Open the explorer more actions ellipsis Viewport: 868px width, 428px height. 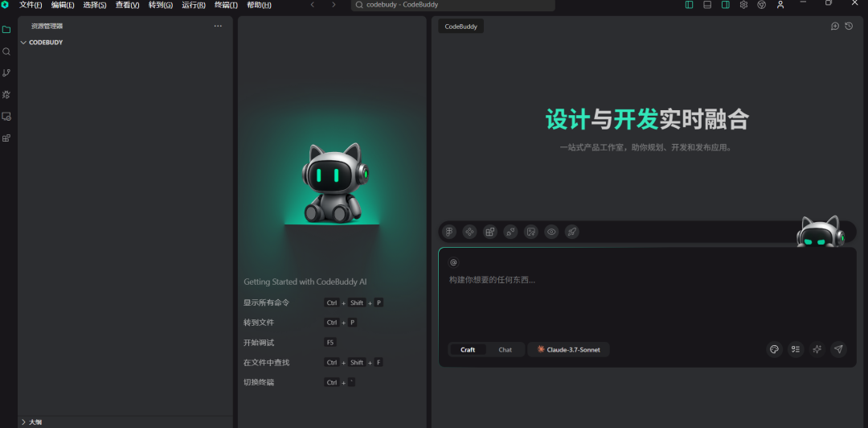coord(218,26)
